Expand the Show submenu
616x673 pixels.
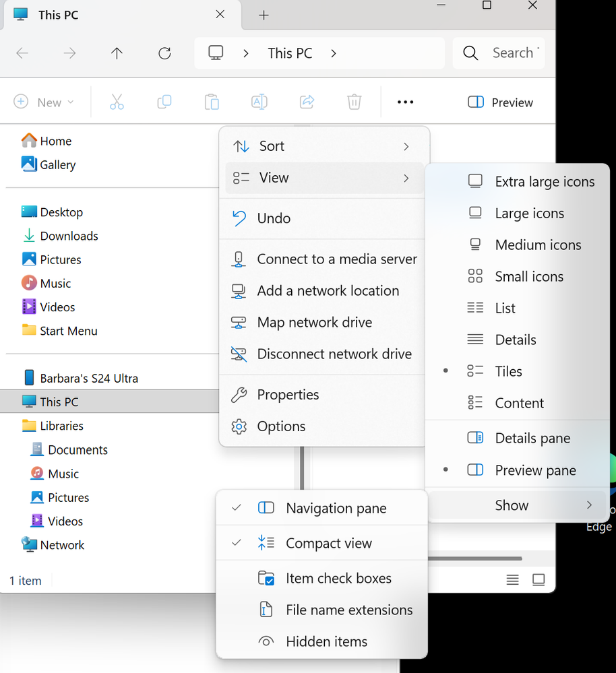pos(518,505)
